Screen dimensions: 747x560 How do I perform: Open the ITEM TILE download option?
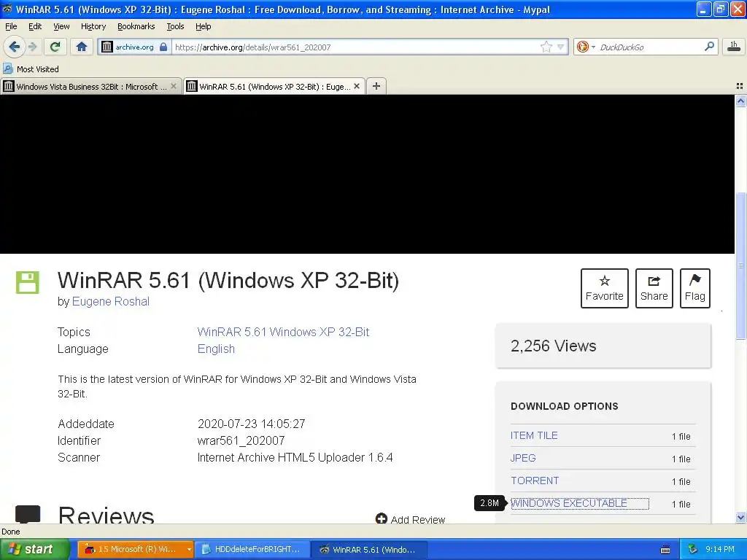click(x=534, y=435)
